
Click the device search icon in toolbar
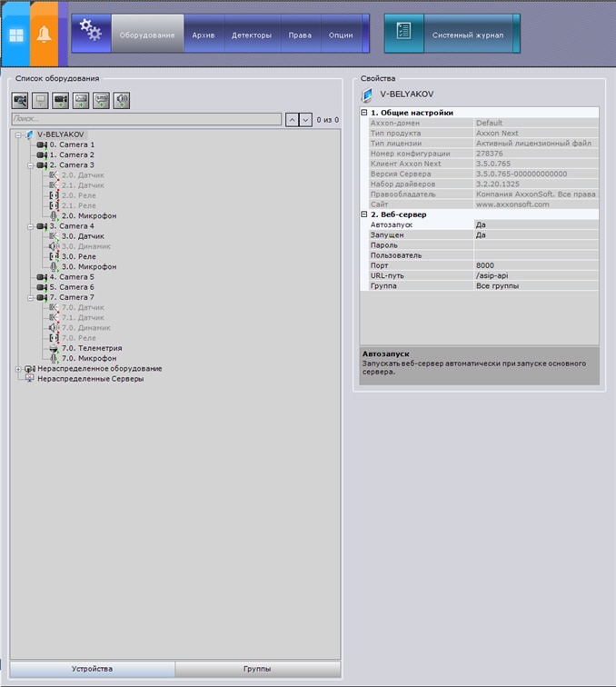point(20,101)
